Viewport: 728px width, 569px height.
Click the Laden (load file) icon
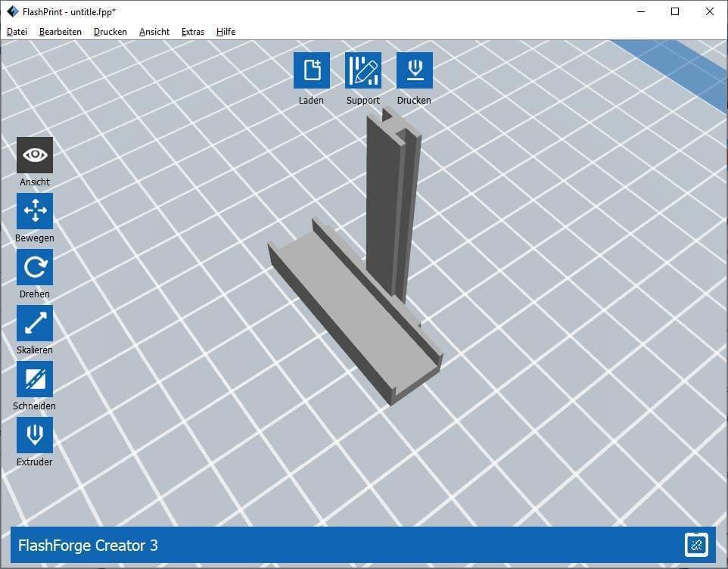click(312, 70)
